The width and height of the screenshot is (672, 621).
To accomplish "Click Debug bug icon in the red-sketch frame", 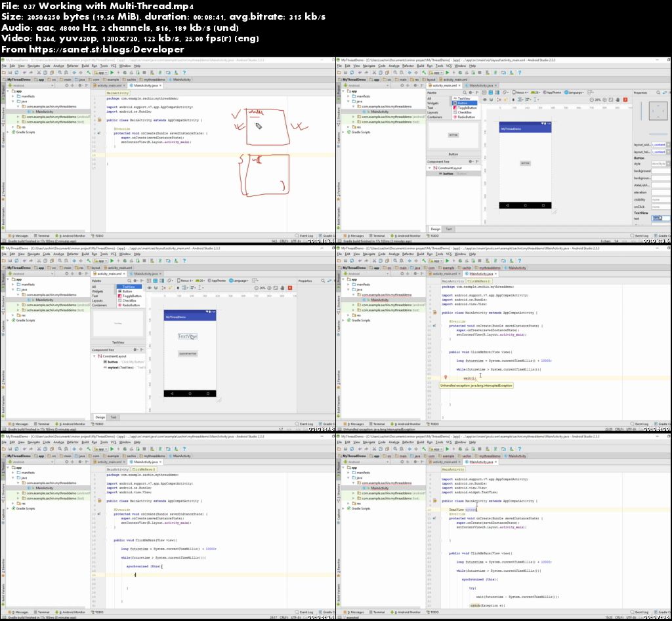I will tap(124, 72).
